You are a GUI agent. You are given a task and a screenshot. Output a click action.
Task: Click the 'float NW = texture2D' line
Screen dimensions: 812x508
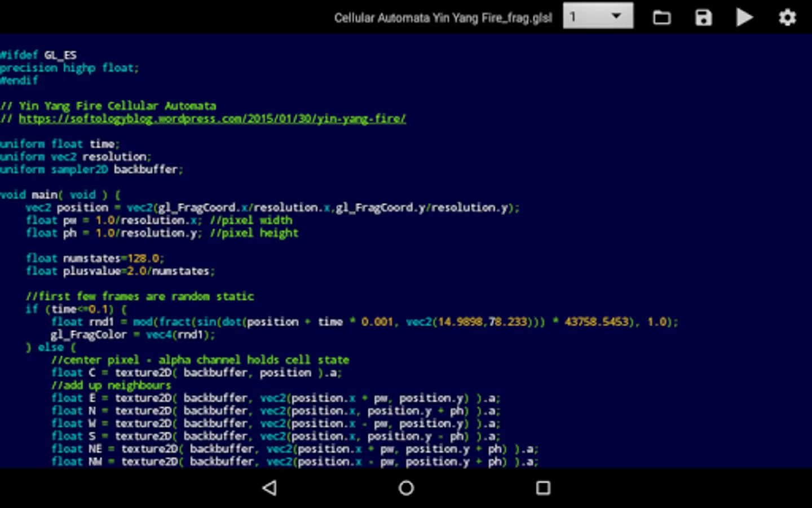click(x=295, y=461)
